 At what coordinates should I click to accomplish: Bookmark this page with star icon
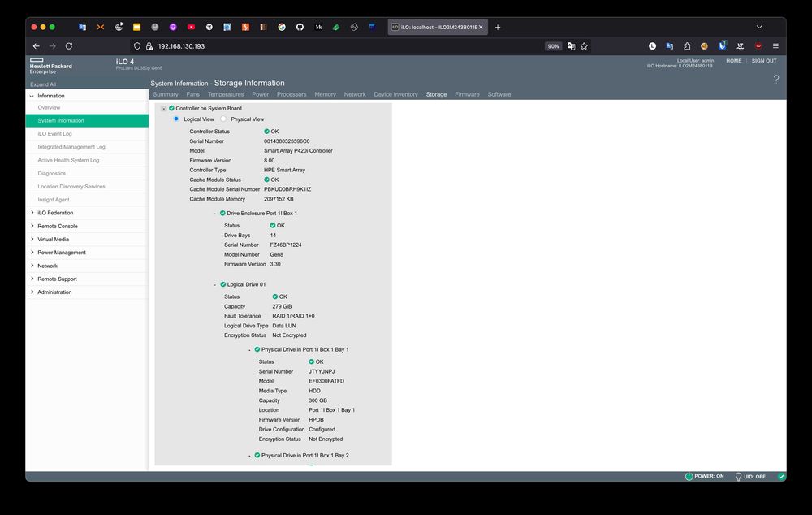584,46
